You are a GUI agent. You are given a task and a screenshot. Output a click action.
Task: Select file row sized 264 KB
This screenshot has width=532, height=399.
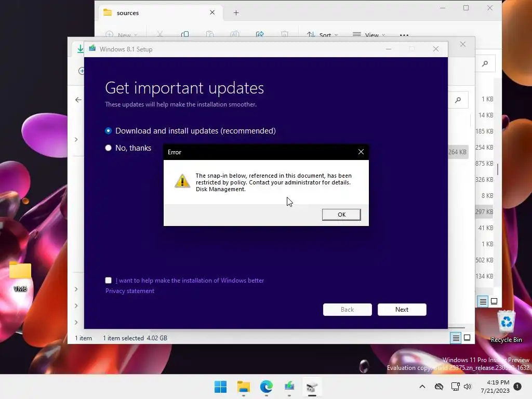pos(457,152)
